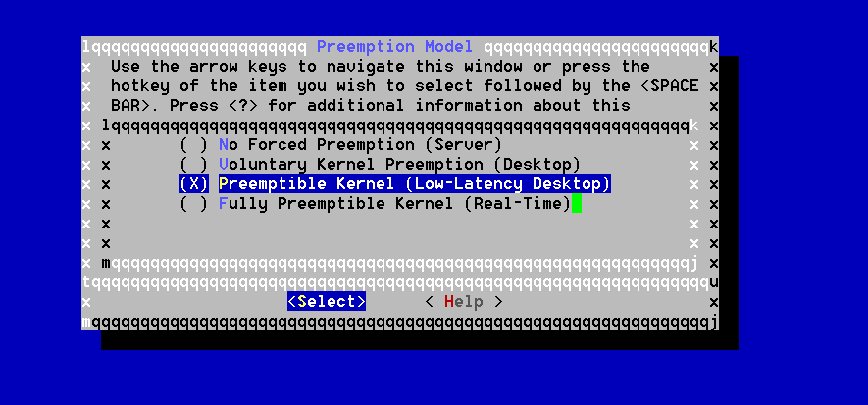Select the No Forced Preemption radio button
This screenshot has height=405, width=868.
tap(194, 145)
